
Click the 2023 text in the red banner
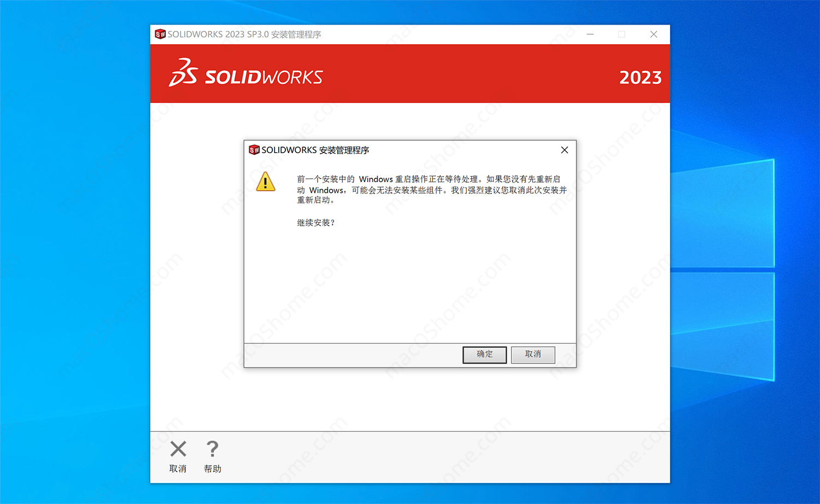pyautogui.click(x=640, y=78)
